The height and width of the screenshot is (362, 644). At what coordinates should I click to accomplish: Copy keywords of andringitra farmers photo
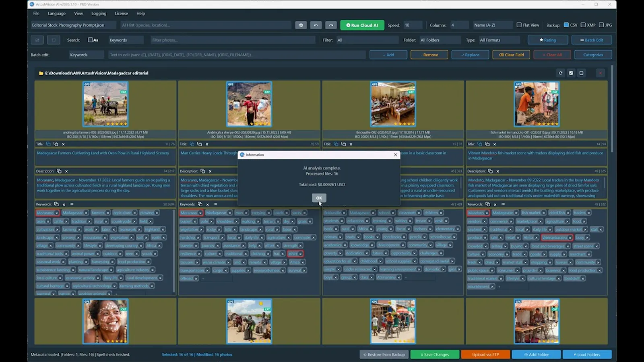click(56, 204)
